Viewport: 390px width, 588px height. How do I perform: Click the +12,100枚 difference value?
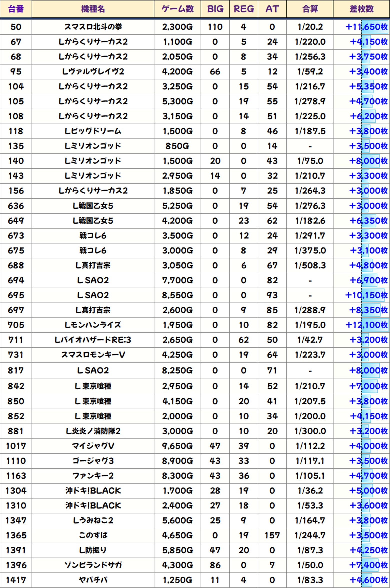coord(367,325)
